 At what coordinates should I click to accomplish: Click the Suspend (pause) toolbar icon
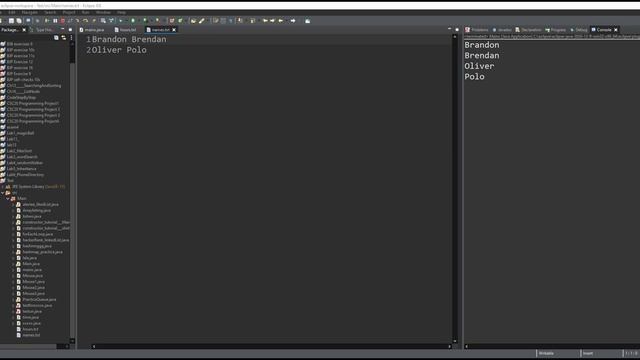click(x=55, y=21)
